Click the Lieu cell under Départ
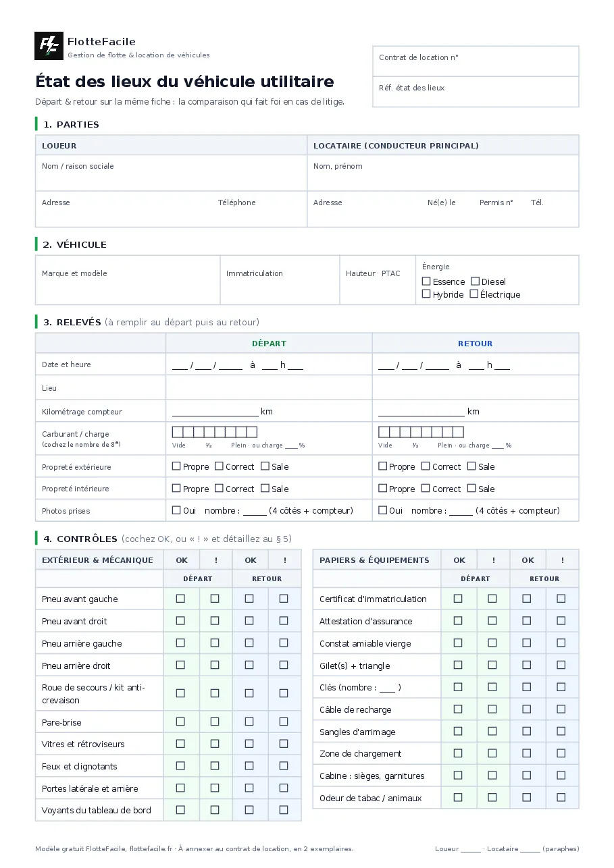This screenshot has height=868, width=614. [269, 387]
